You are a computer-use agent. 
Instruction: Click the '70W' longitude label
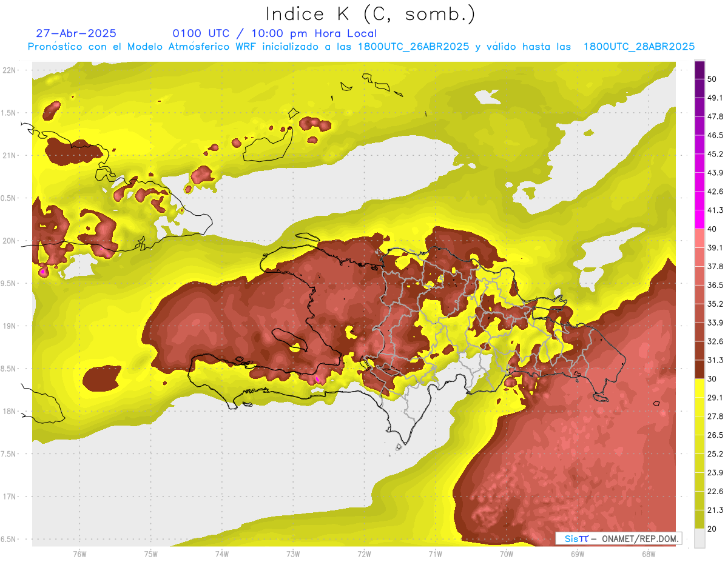pos(506,554)
